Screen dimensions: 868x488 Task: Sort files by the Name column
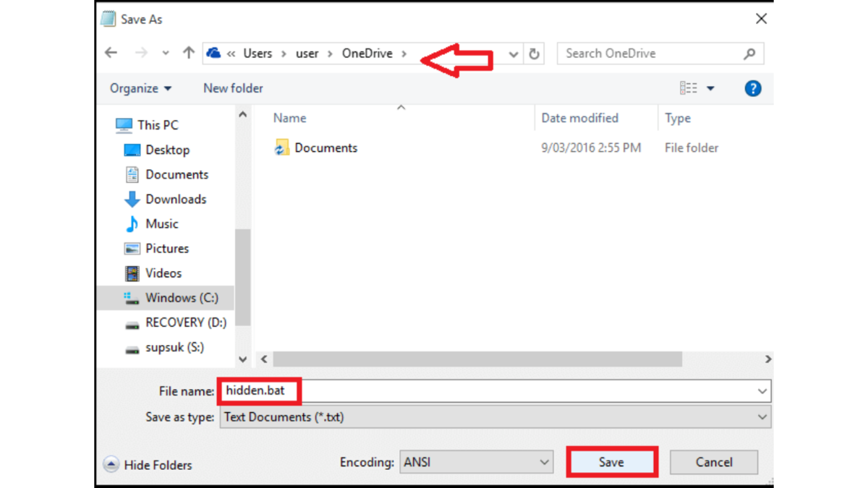[x=289, y=118]
